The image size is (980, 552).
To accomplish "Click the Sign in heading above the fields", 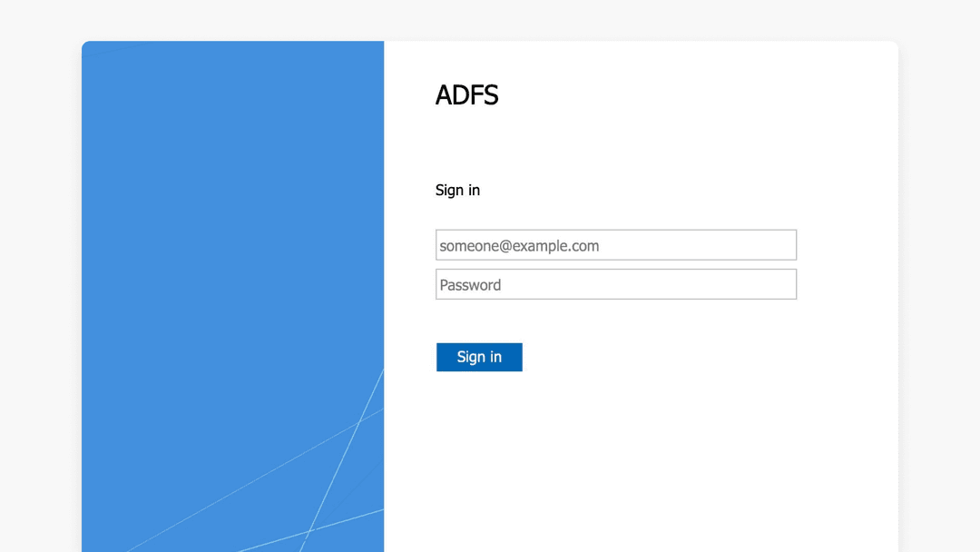I will (457, 190).
